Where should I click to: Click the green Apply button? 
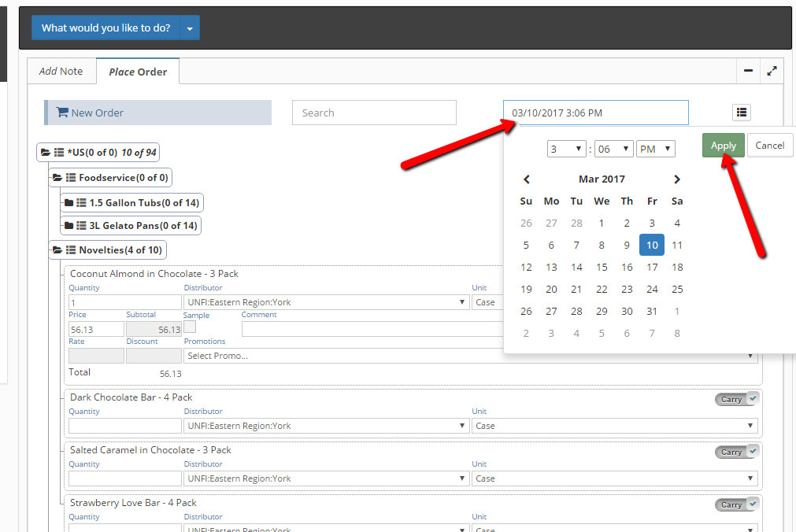point(723,146)
